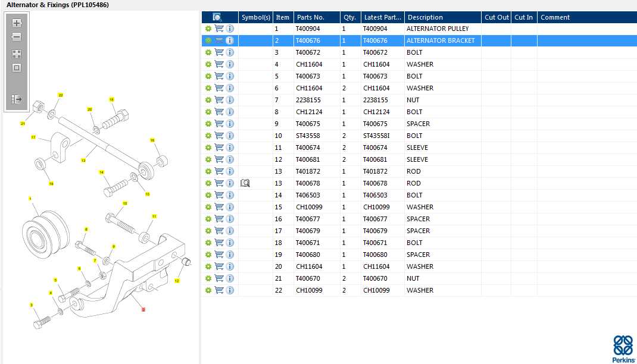Click the Perkins logo
Screen dimensions: 637x364
tap(623, 349)
